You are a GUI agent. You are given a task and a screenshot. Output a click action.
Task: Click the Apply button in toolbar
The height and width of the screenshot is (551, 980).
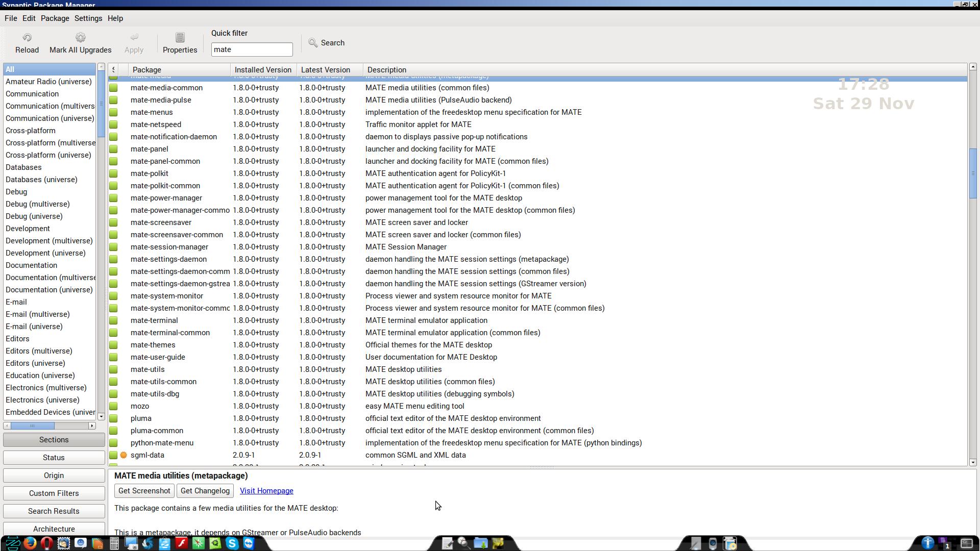[x=133, y=42]
